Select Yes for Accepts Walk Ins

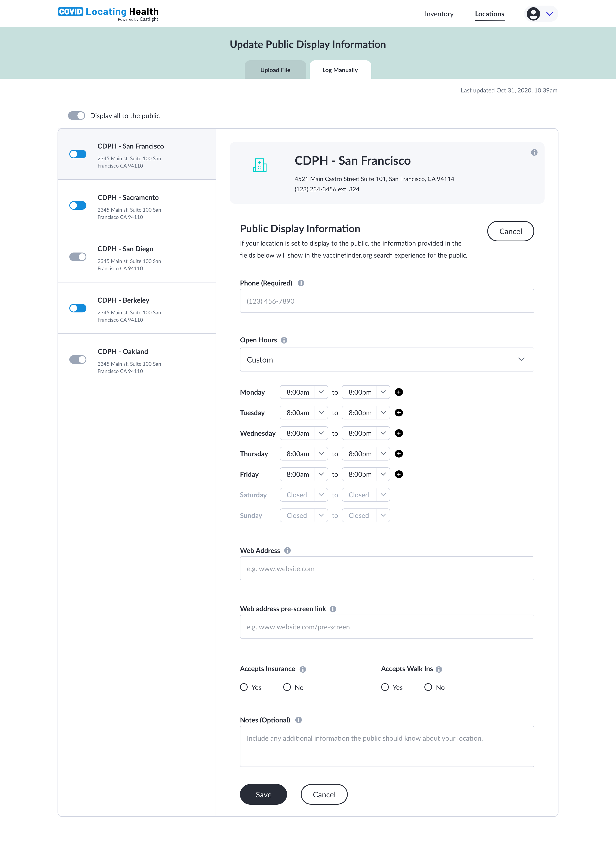(x=385, y=687)
